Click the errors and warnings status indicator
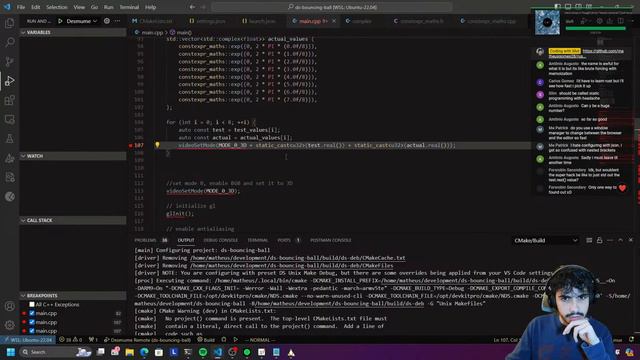The height and width of the screenshot is (360, 640). pos(71,340)
